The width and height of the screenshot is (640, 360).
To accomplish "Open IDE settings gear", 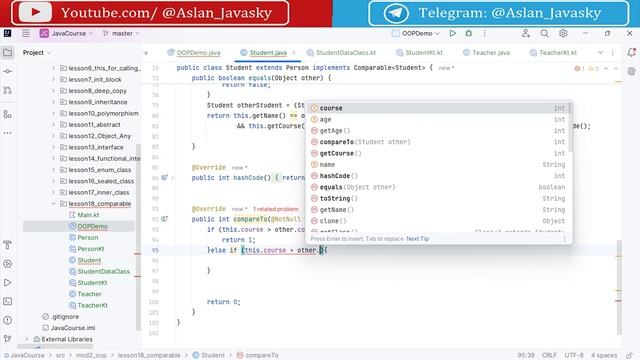I will tap(563, 33).
